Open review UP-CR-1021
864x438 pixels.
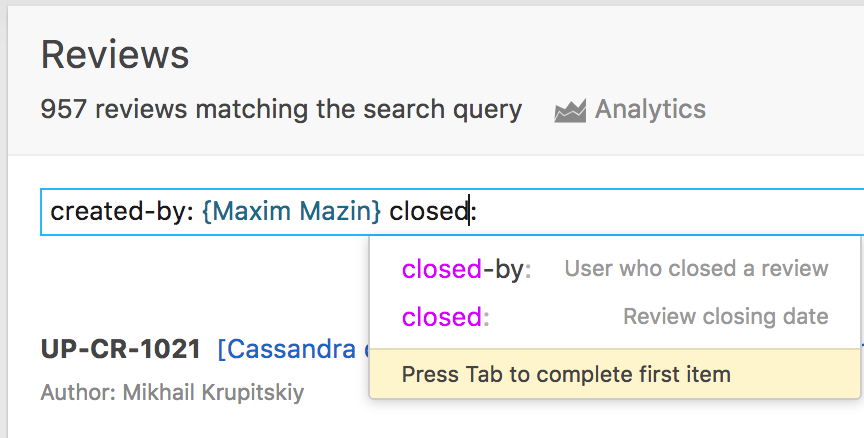pos(121,349)
